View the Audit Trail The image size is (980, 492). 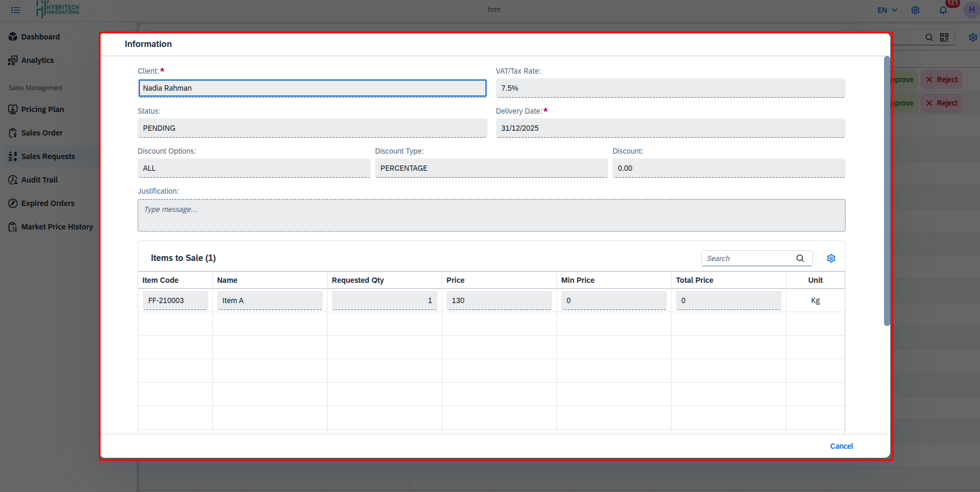tap(39, 179)
